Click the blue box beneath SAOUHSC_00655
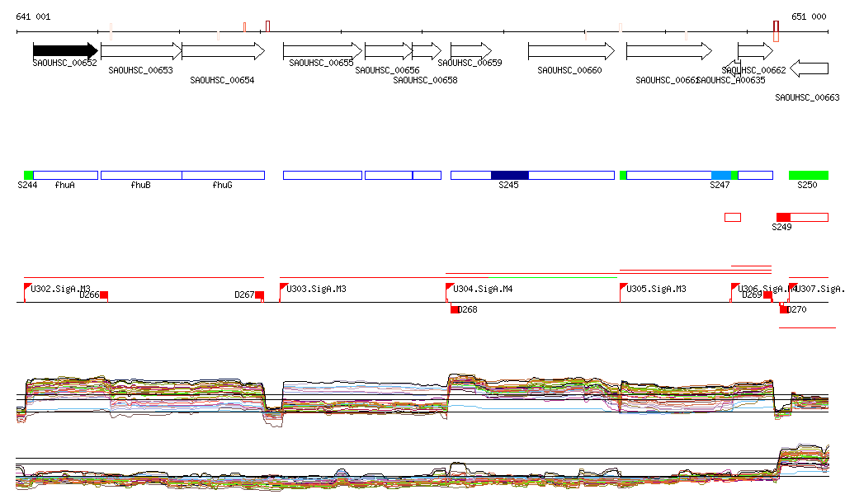Image resolution: width=845 pixels, height=504 pixels. 323,175
